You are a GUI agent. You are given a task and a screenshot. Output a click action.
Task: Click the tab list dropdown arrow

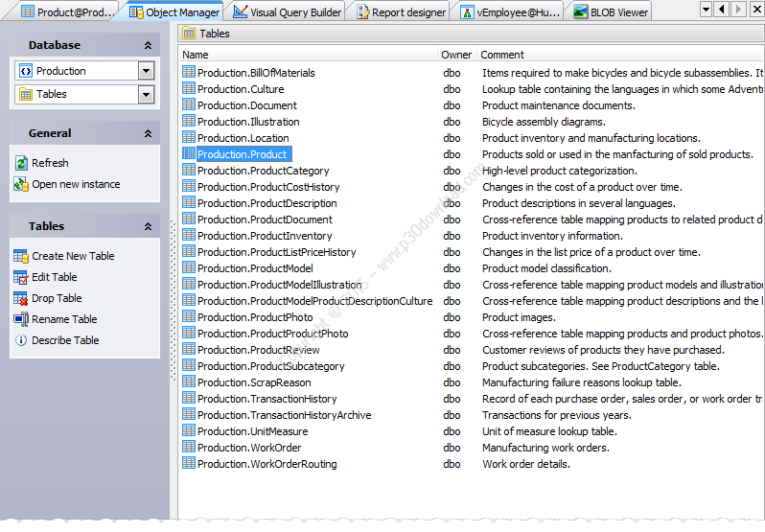pos(706,10)
